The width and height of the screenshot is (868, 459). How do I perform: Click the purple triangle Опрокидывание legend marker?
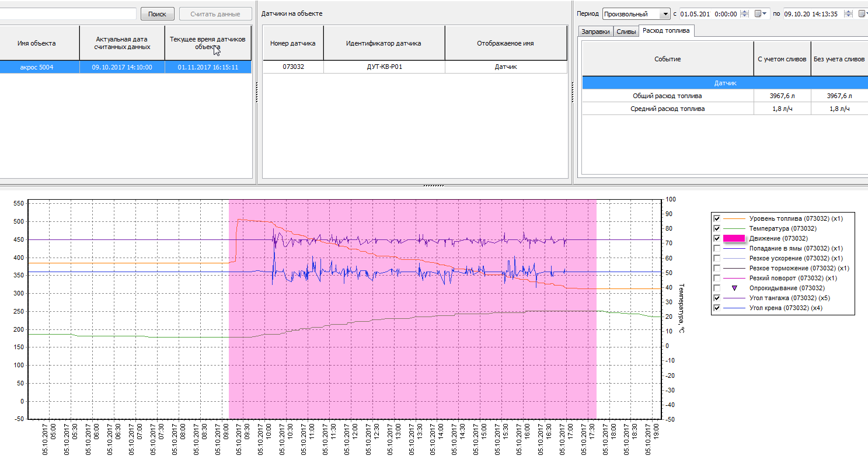point(734,288)
